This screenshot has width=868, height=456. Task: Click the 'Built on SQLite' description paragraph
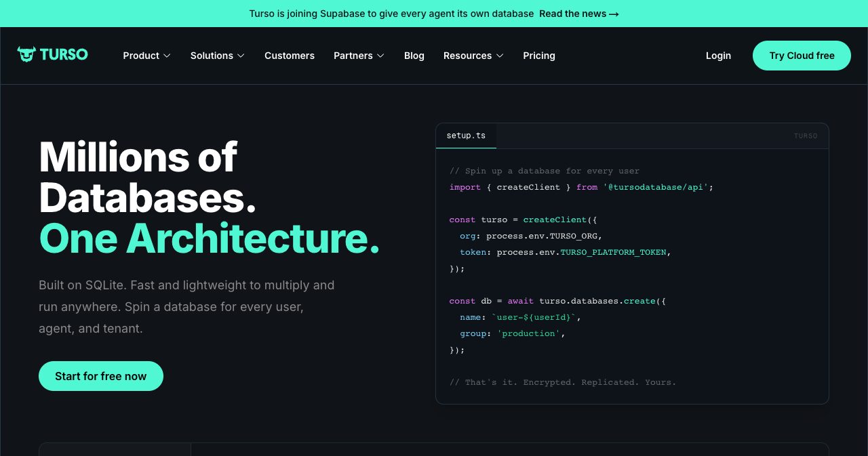click(186, 307)
